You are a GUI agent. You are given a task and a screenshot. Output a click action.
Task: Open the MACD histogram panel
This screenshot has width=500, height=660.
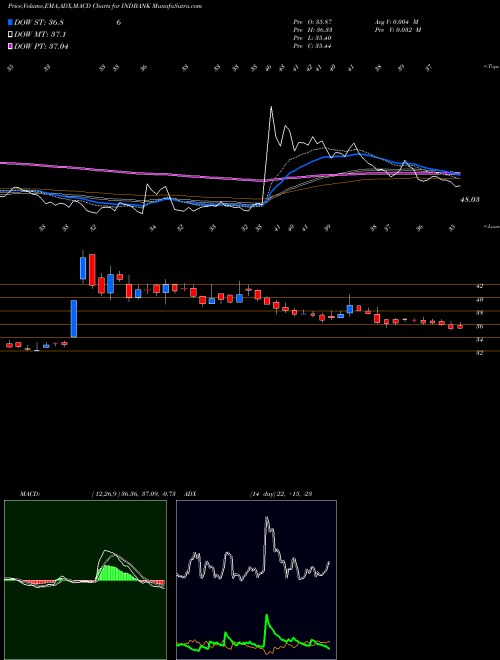coord(85,580)
